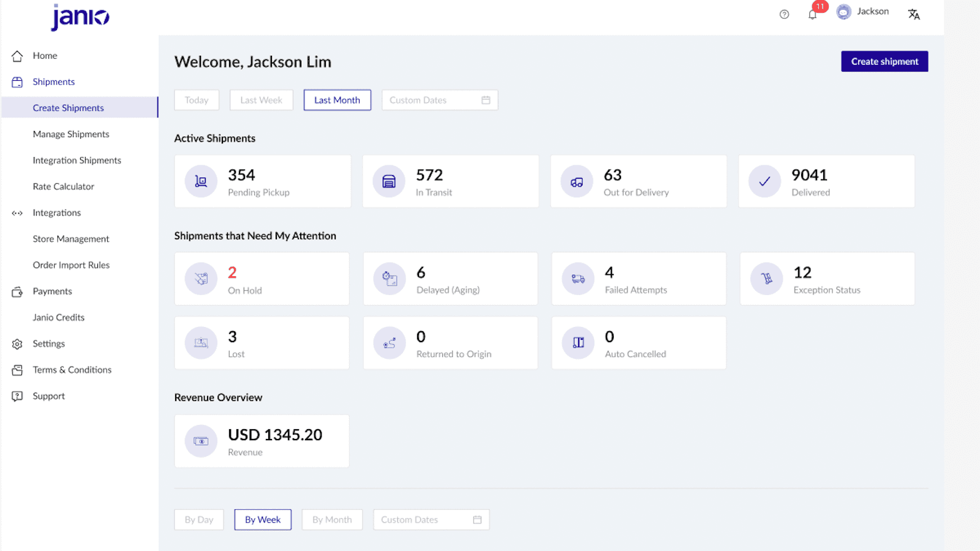Open the help question-mark icon
Screen dimensions: 980x551
(x=784, y=14)
